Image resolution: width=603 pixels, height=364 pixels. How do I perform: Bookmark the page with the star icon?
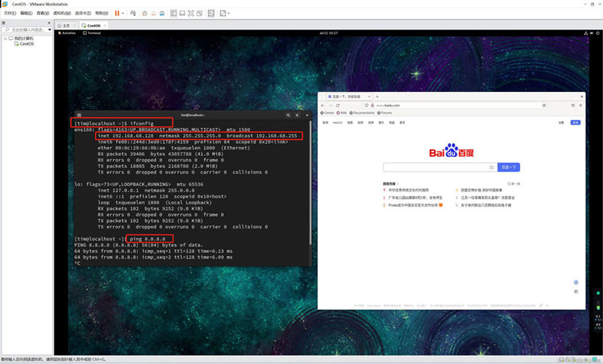point(545,106)
